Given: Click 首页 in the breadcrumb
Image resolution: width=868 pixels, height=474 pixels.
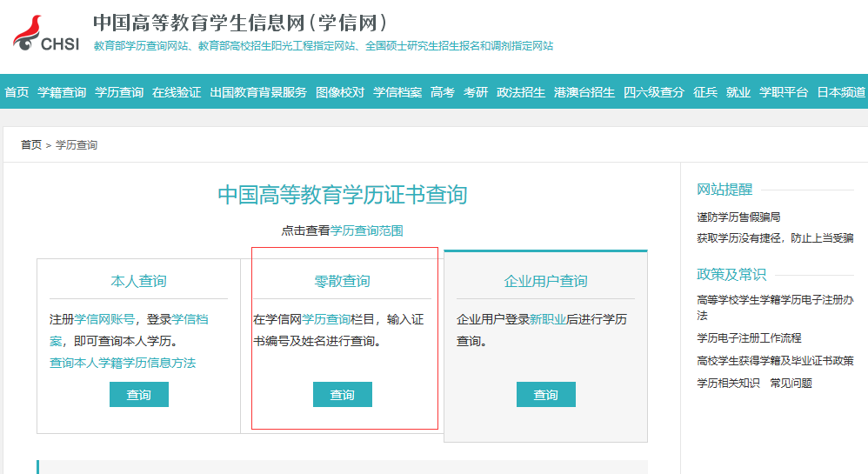Looking at the screenshot, I should pos(31,145).
